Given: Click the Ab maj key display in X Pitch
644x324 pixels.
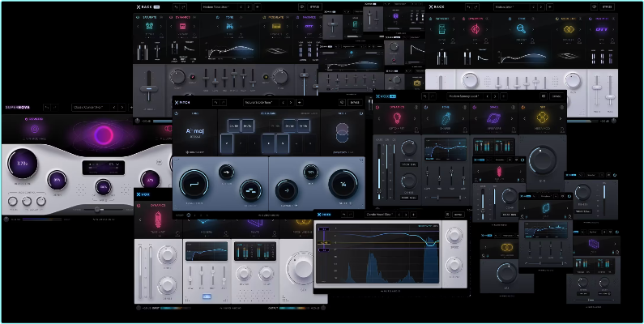Looking at the screenshot, I should [x=194, y=132].
